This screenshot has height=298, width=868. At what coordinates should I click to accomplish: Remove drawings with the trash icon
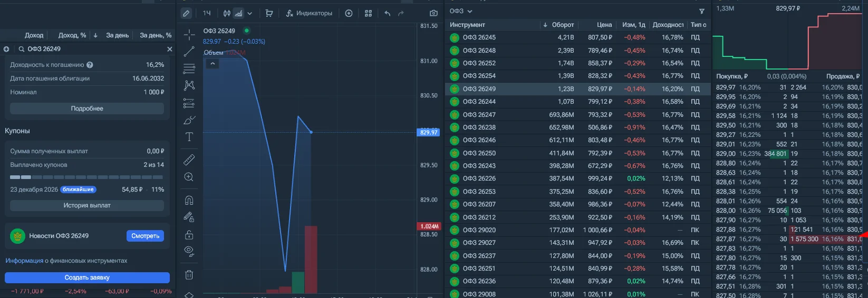click(x=189, y=275)
